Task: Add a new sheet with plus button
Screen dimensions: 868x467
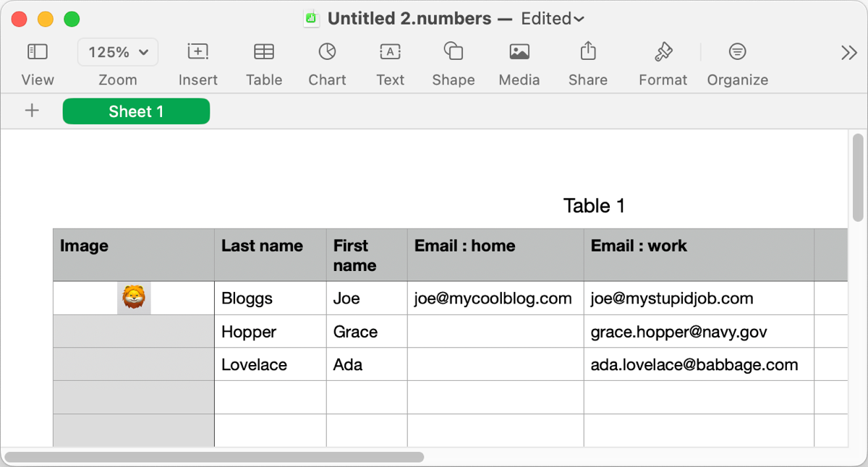Action: [32, 111]
